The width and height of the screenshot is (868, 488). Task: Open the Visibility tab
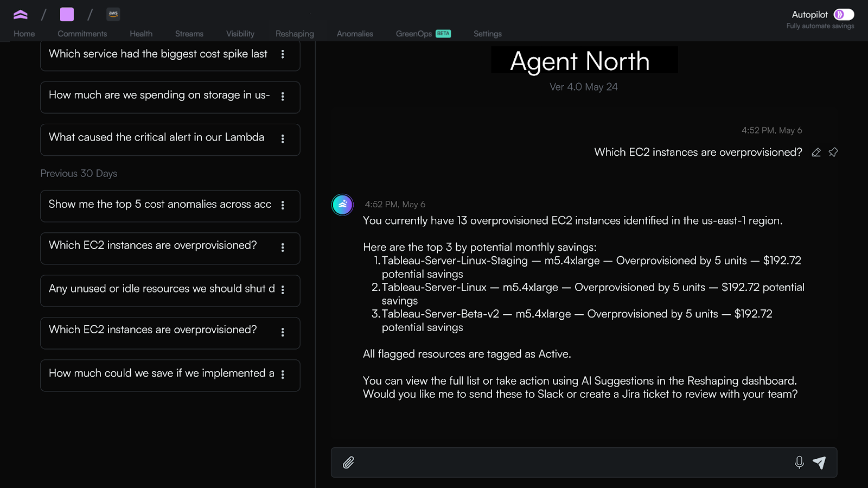click(x=240, y=34)
